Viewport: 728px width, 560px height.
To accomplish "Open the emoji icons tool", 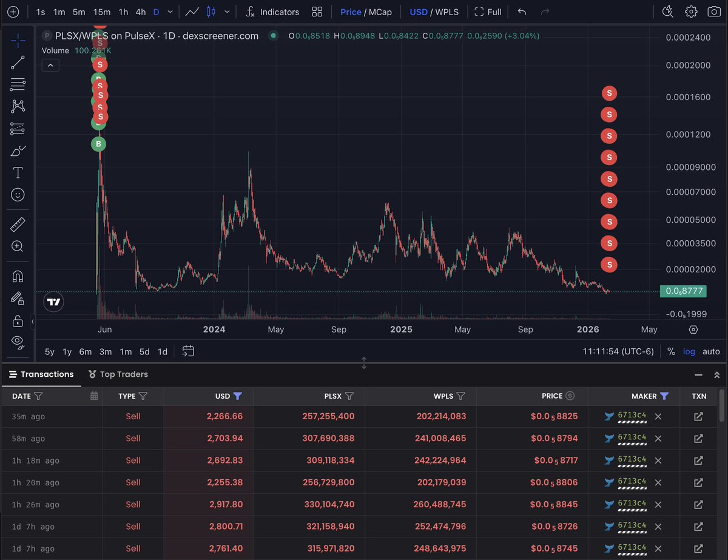I will coord(18,195).
